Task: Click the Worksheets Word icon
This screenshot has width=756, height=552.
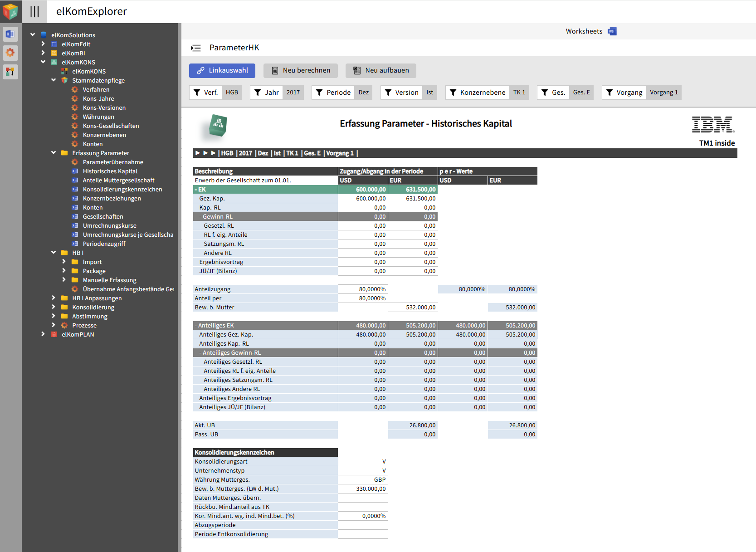Action: click(612, 31)
